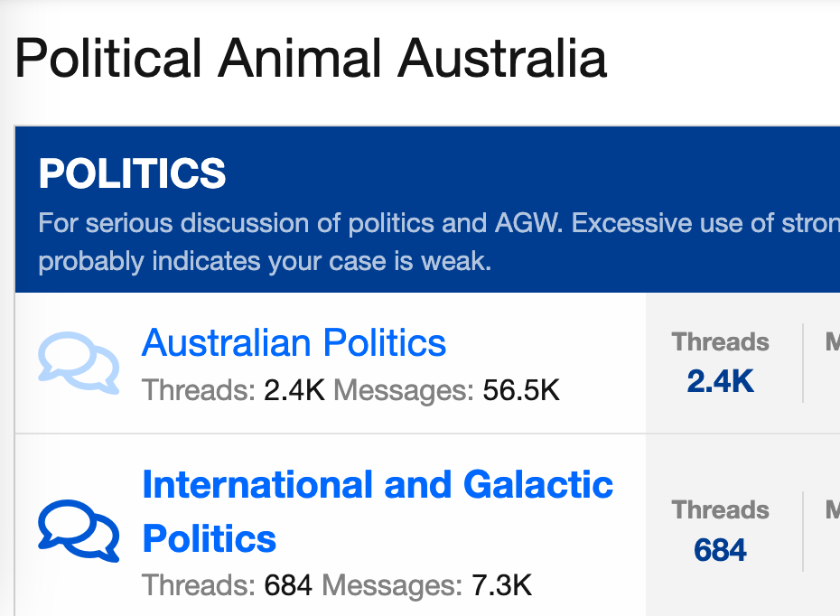Click the bold 684 thread count

720,549
